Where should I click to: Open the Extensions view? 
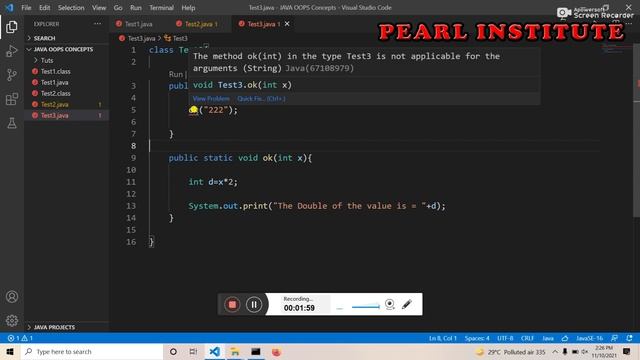(12, 99)
